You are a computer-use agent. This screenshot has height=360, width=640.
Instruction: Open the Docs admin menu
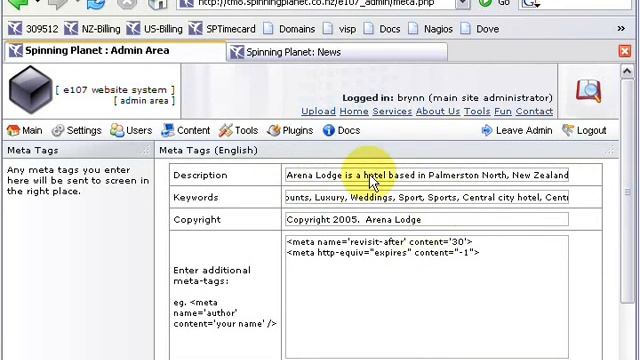(x=341, y=130)
